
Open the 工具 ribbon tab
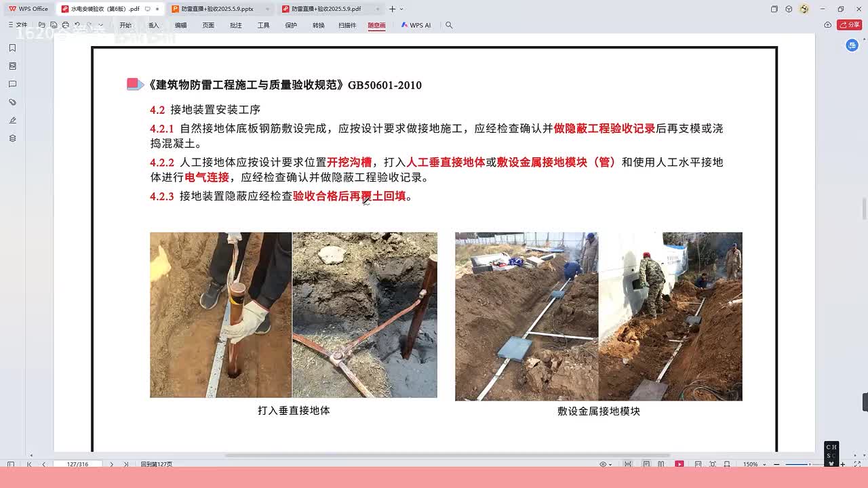263,25
